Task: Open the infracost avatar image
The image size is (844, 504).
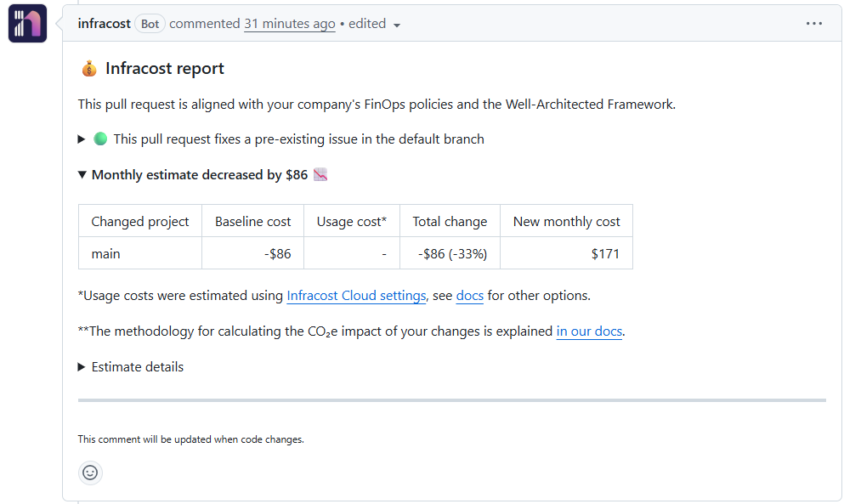Action: tap(27, 23)
